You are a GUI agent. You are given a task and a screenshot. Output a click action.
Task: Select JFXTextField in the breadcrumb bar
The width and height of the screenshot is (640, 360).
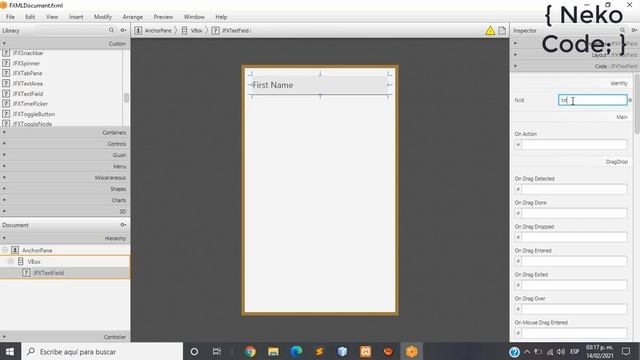pyautogui.click(x=231, y=31)
